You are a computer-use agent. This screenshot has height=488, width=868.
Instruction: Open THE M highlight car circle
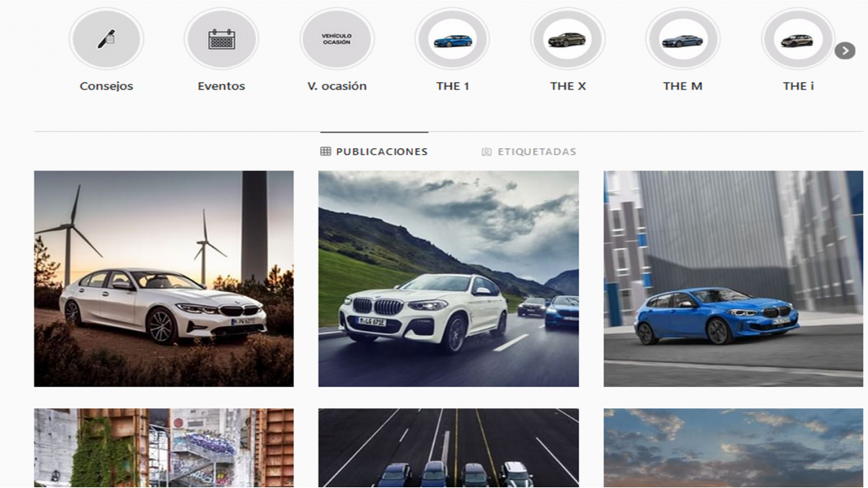tap(683, 39)
